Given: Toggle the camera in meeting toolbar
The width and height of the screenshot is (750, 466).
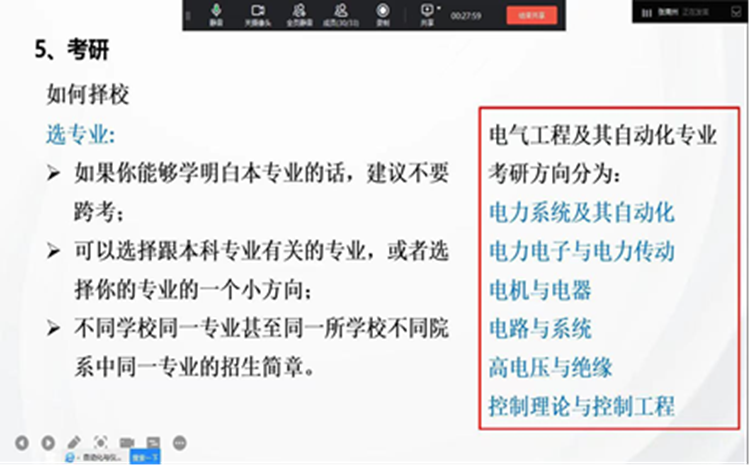Looking at the screenshot, I should tap(257, 13).
